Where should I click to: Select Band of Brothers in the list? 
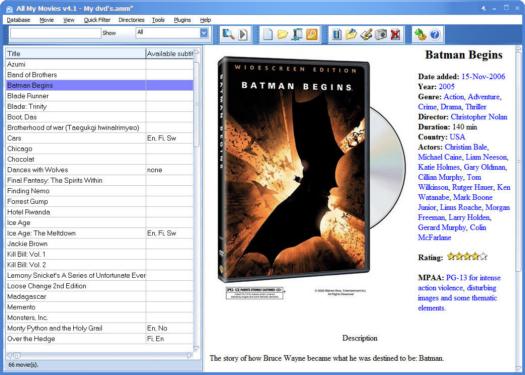(99, 75)
